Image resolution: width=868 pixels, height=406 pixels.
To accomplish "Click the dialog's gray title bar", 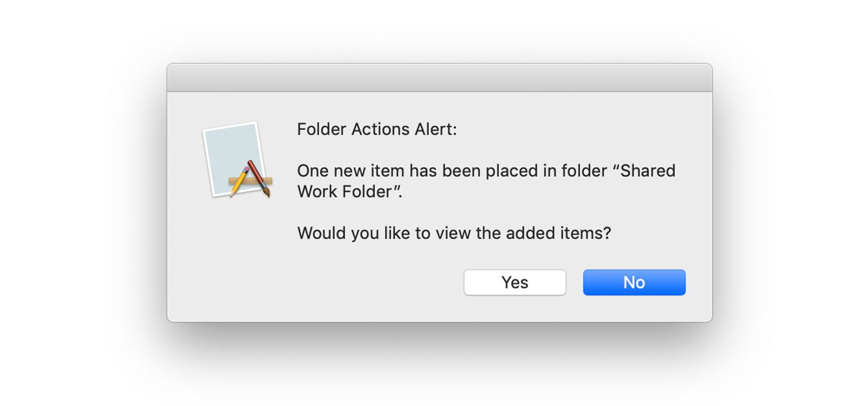I will (x=440, y=78).
